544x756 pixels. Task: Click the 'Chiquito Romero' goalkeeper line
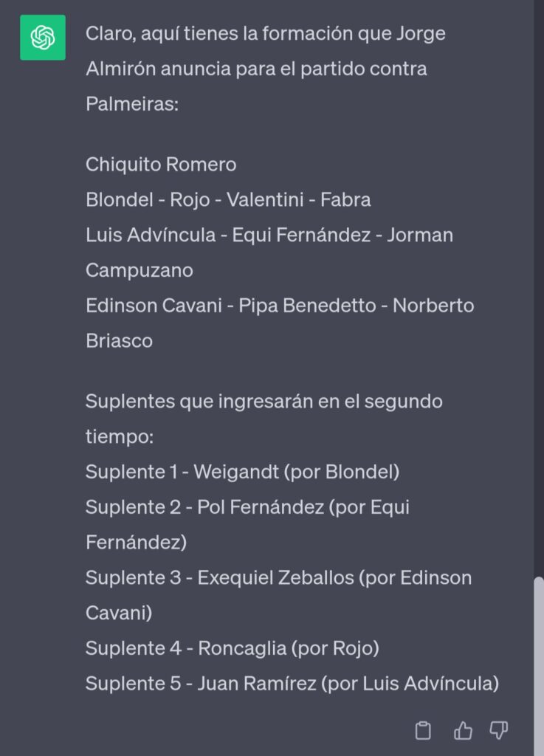point(161,165)
